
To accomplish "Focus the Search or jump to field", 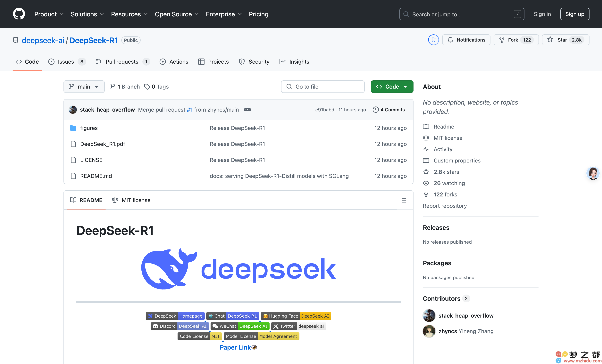I will tap(462, 14).
